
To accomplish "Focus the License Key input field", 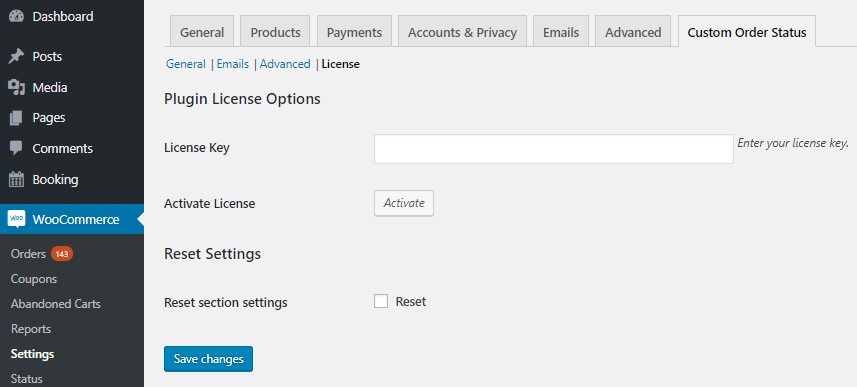I will click(554, 149).
